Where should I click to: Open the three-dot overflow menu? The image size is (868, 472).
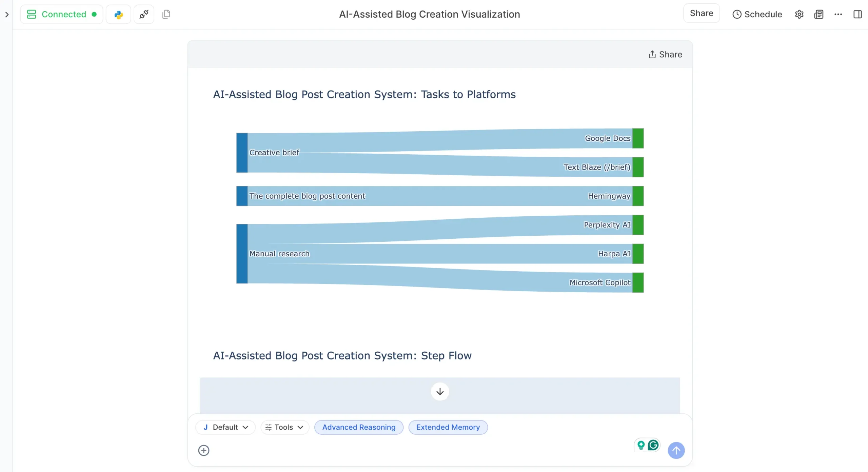pos(838,14)
